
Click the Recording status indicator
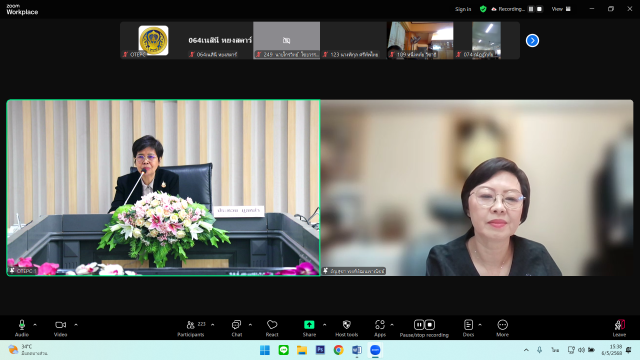[508, 9]
